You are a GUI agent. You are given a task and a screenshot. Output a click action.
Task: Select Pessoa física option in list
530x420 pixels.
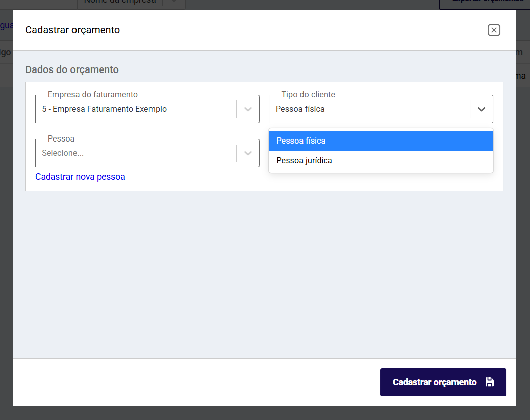[381, 141]
